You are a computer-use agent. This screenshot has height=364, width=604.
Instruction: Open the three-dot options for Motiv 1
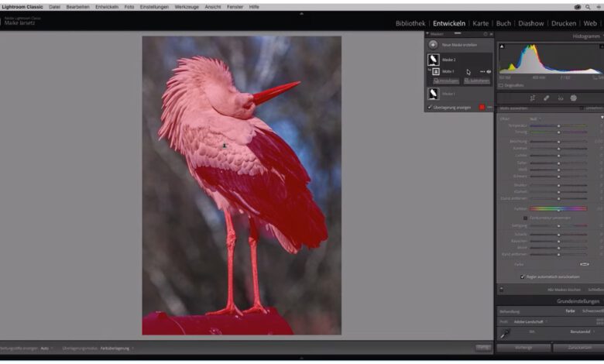pyautogui.click(x=482, y=71)
